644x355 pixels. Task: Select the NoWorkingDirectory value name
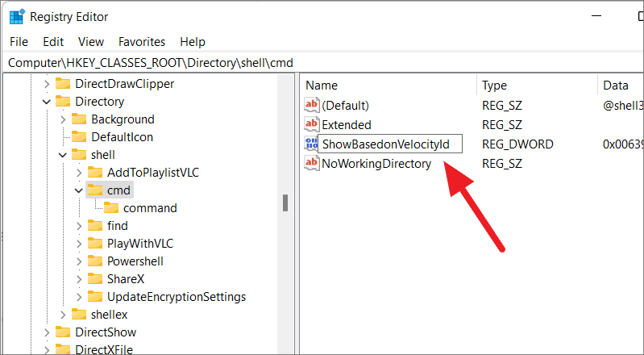[376, 164]
